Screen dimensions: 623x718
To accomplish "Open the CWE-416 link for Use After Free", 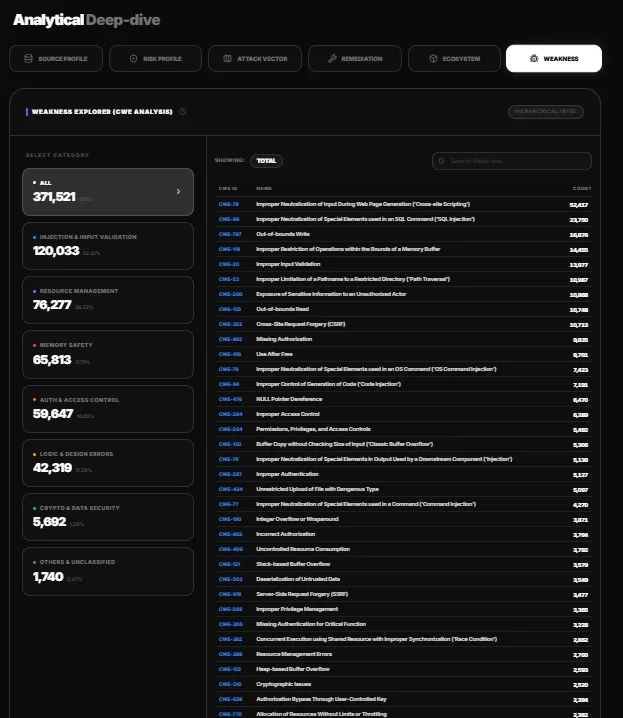I will click(230, 354).
